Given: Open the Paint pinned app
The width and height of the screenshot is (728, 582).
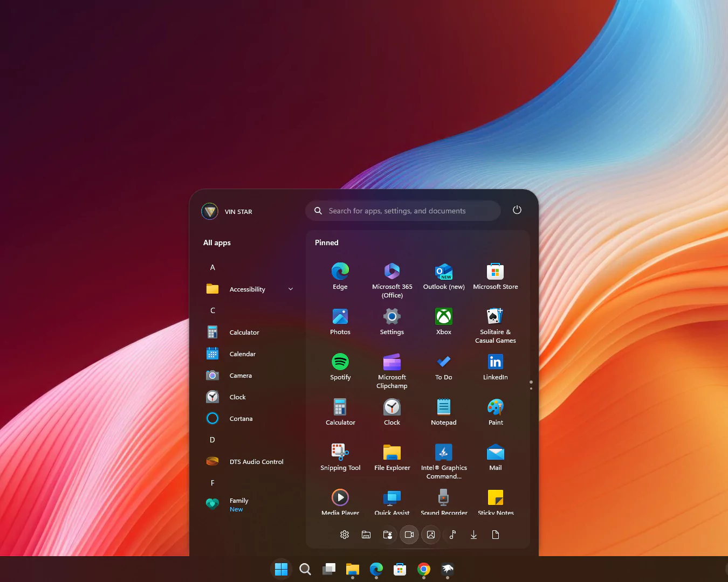Looking at the screenshot, I should tap(496, 412).
